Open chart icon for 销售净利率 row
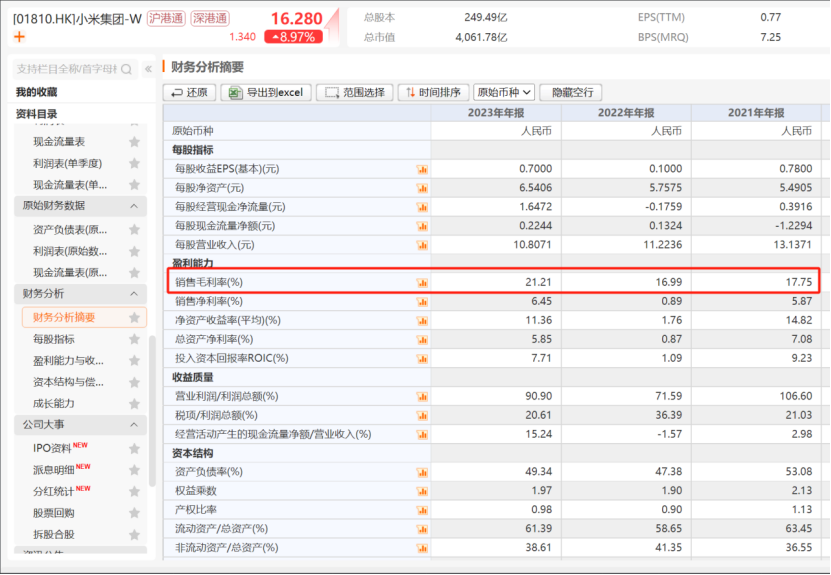 [422, 302]
